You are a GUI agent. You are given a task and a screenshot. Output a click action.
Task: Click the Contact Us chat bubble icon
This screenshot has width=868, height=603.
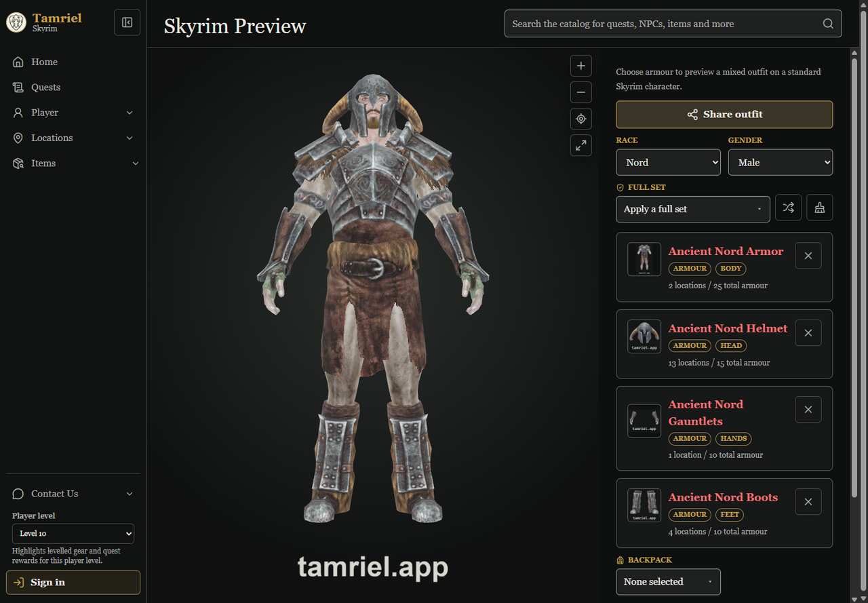click(x=18, y=494)
